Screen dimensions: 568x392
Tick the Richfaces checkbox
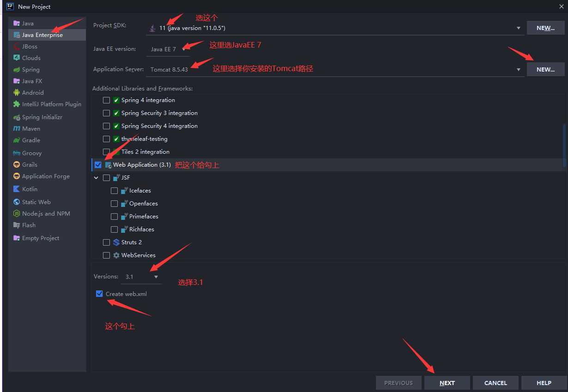click(114, 229)
